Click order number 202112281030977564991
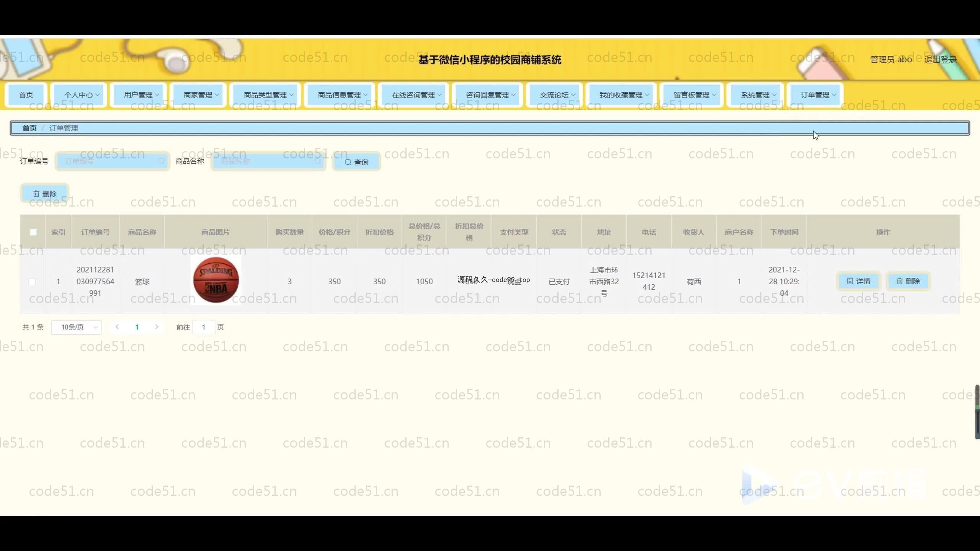The image size is (980, 551). pos(95,281)
